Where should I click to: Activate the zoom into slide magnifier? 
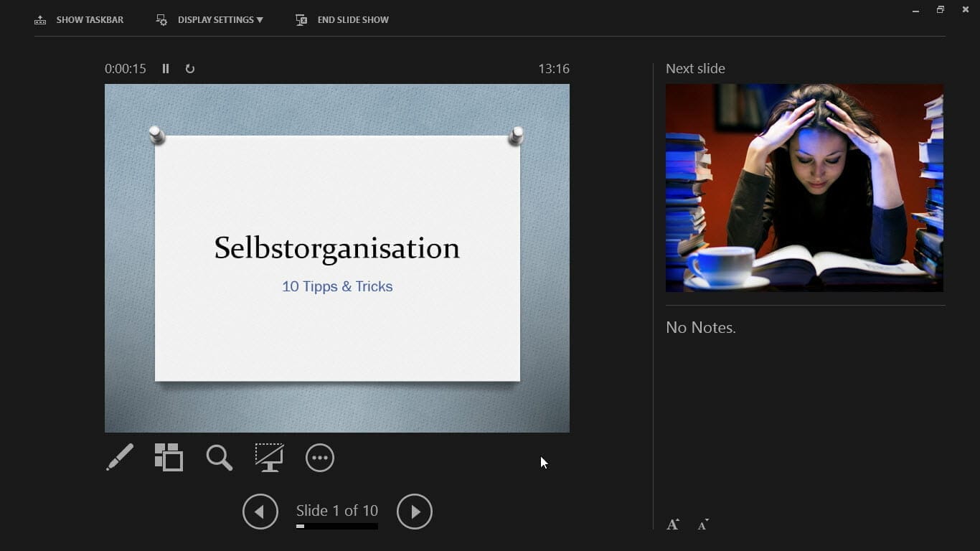tap(219, 457)
